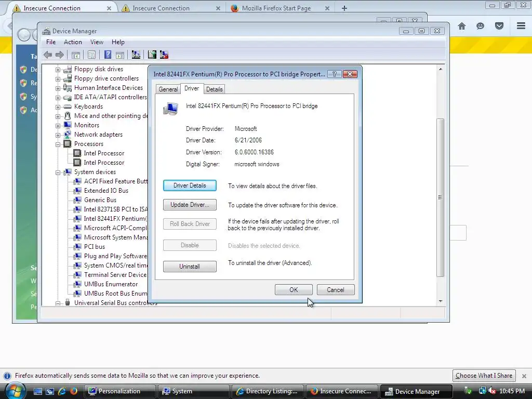The height and width of the screenshot is (399, 532).
Task: Open Properties via the toolbar properties icon
Action: click(x=91, y=55)
